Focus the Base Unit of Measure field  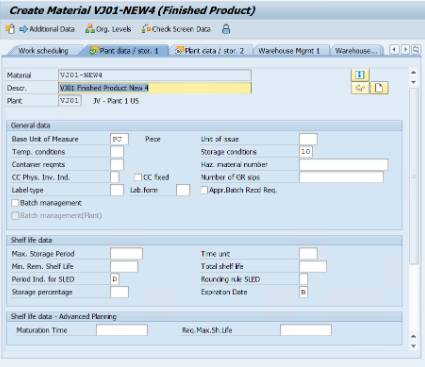(119, 139)
